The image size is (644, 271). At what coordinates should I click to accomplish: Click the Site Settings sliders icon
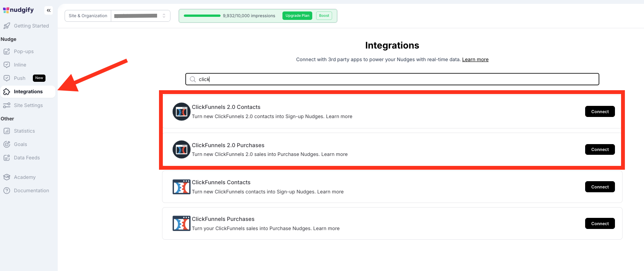click(6, 105)
